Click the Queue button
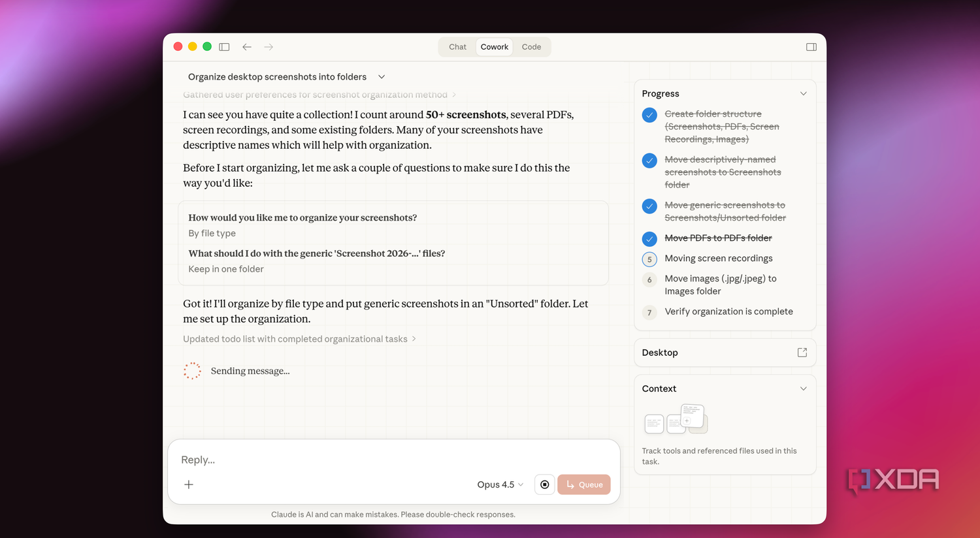 [584, 484]
